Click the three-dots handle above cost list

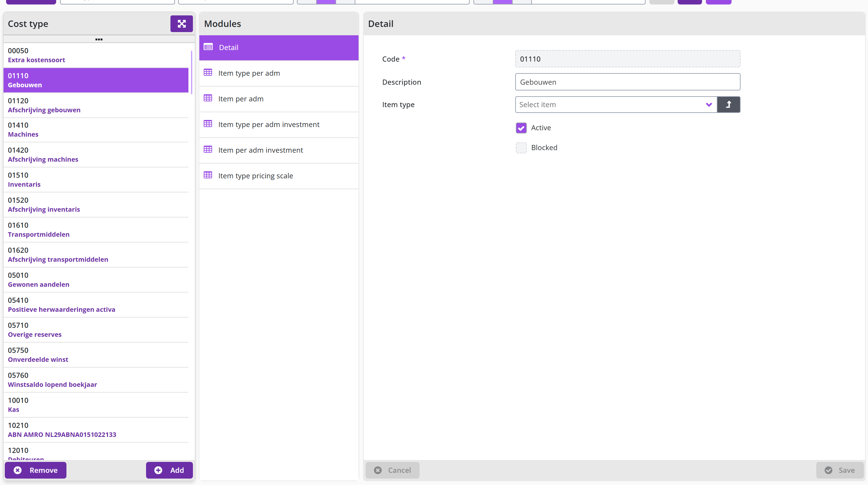click(x=99, y=39)
